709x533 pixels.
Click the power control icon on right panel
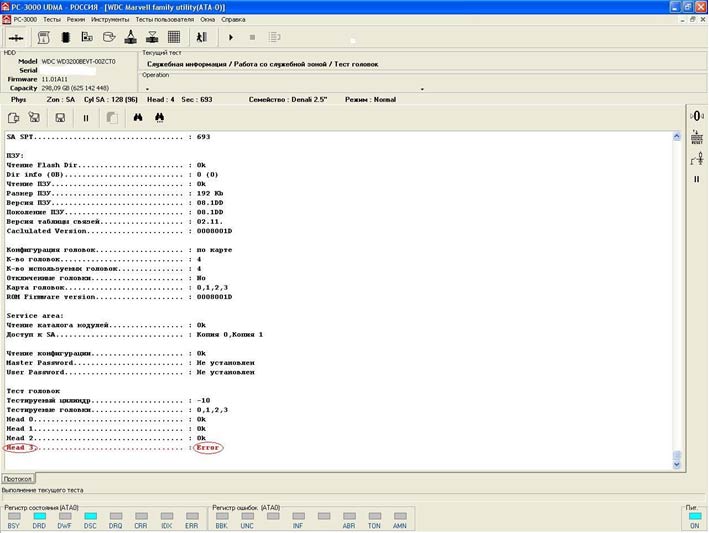point(697,158)
